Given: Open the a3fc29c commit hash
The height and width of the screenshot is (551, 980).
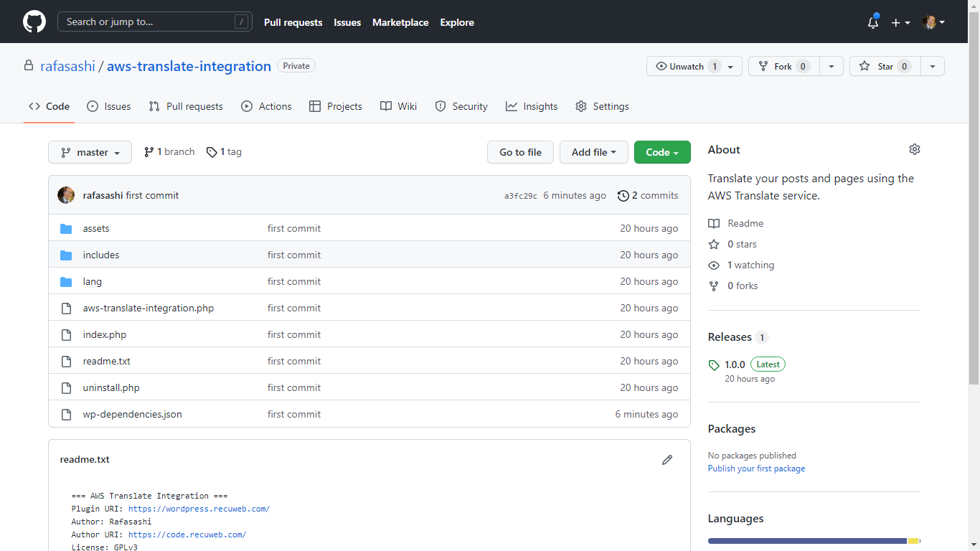Looking at the screenshot, I should tap(521, 196).
